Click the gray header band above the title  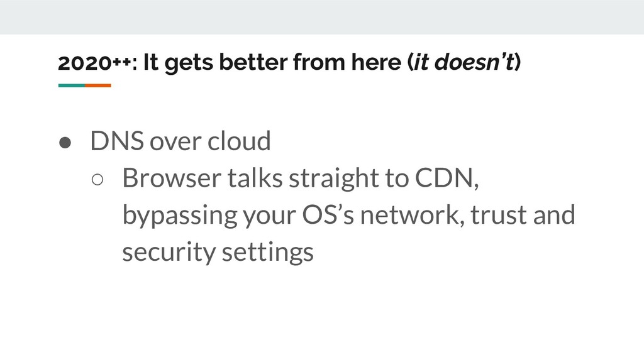pos(322,17)
